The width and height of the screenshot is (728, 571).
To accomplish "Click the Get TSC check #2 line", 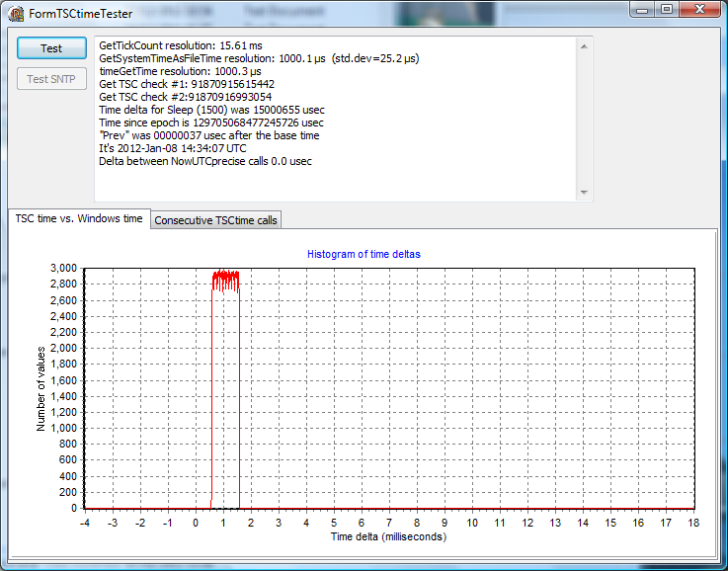I will pyautogui.click(x=186, y=97).
